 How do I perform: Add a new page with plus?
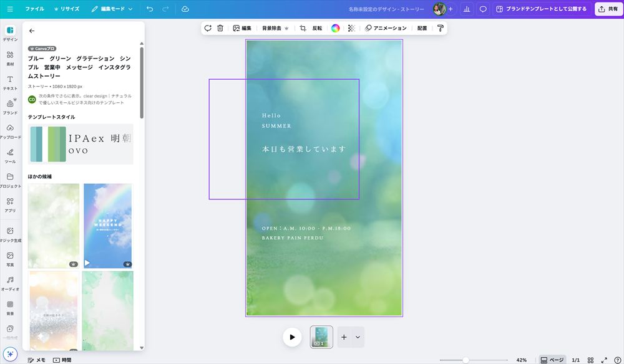point(344,337)
